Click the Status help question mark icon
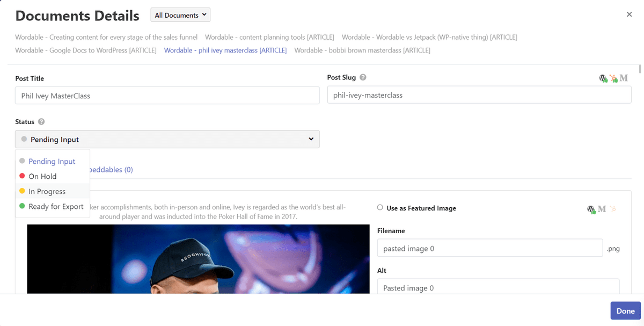644x326 pixels. [x=41, y=121]
